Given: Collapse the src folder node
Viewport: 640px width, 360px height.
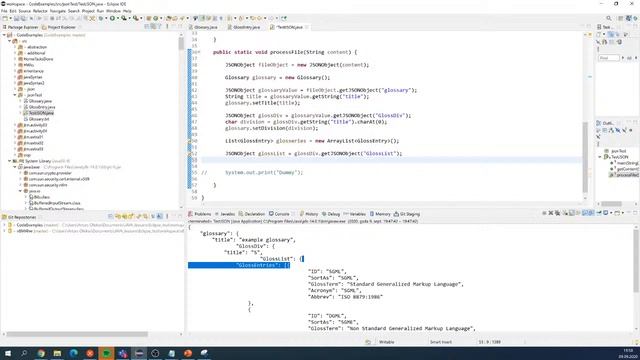Looking at the screenshot, I should tap(10, 41).
